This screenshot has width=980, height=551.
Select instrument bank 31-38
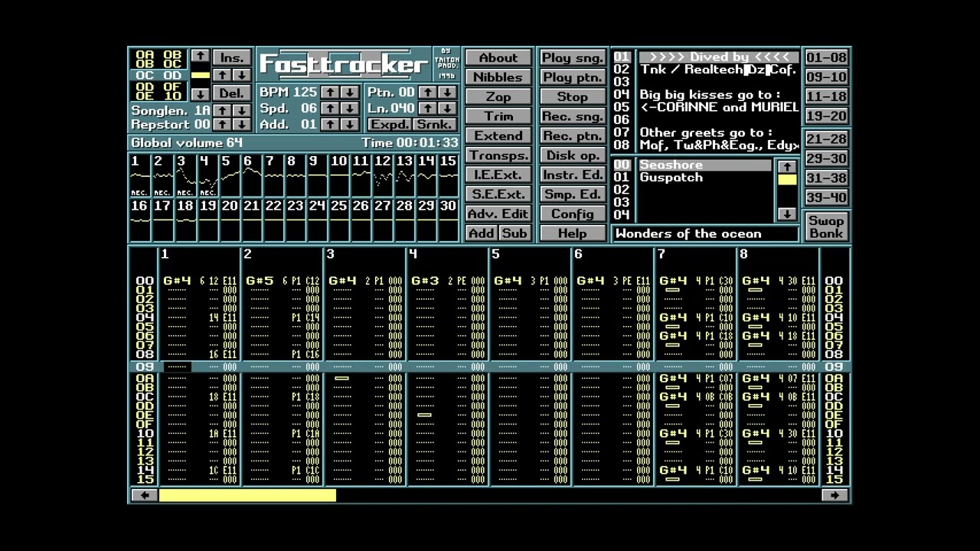(x=826, y=178)
